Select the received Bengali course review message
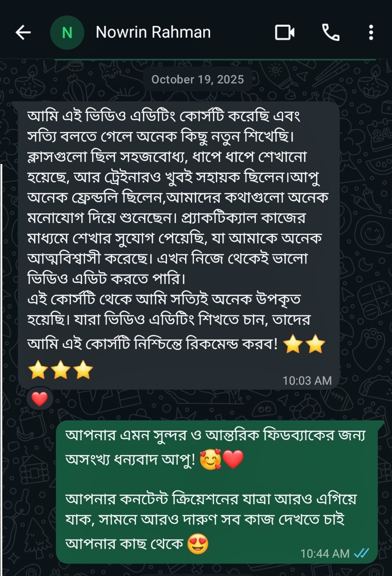Viewport: 392px width, 576px height. 179,245
